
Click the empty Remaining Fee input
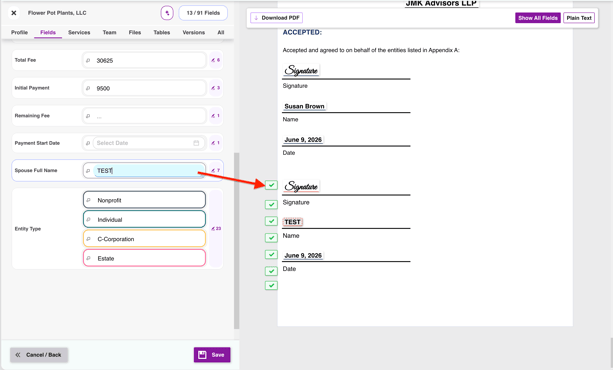click(x=144, y=116)
